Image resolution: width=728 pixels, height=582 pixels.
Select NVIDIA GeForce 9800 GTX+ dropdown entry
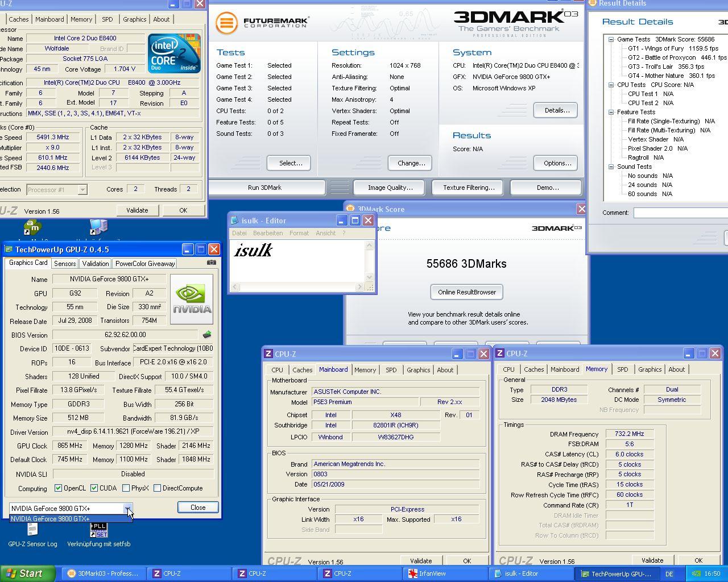coord(71,518)
